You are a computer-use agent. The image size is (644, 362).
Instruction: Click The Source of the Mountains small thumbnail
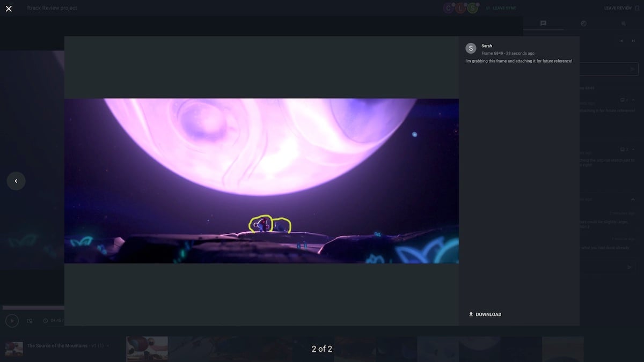(14, 349)
